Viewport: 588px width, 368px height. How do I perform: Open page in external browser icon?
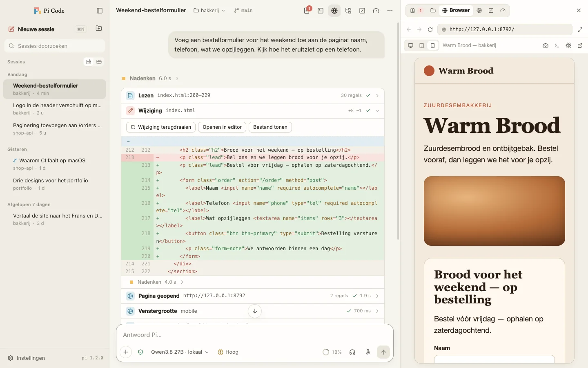point(580,45)
